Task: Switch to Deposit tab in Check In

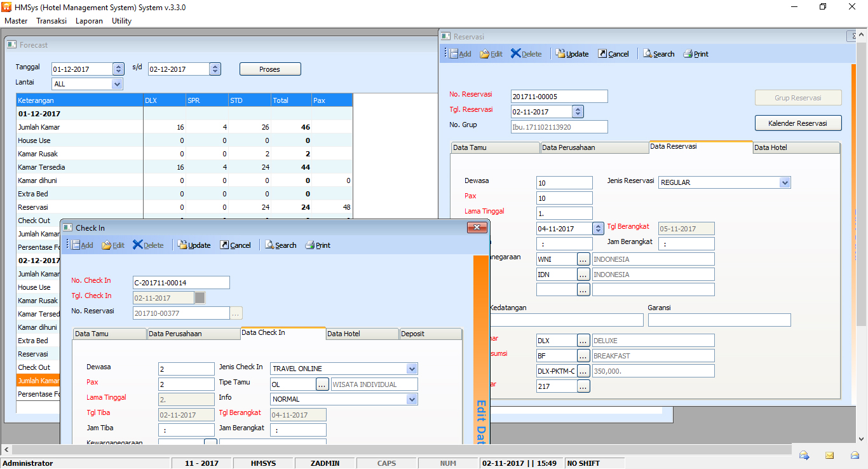Action: pyautogui.click(x=430, y=334)
